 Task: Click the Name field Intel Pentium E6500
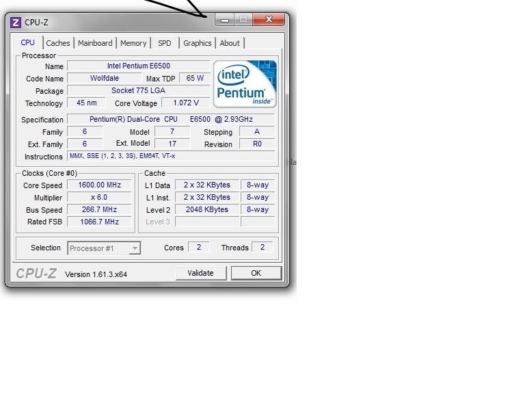(139, 66)
